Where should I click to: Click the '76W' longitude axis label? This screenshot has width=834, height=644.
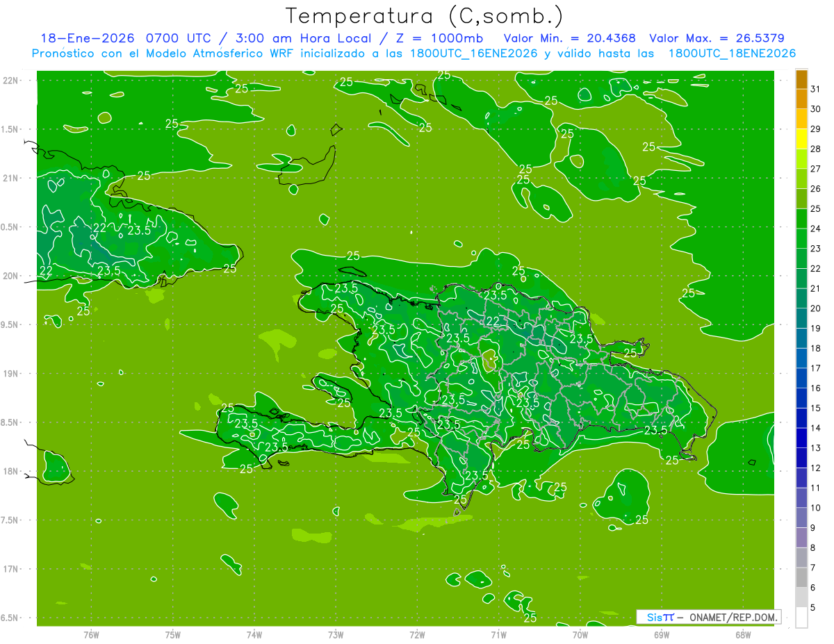pyautogui.click(x=91, y=634)
